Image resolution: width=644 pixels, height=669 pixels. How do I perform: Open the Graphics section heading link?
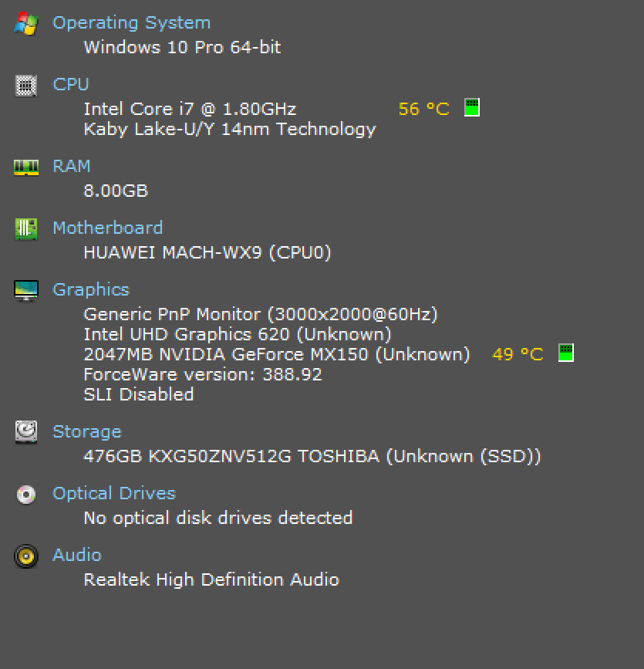[x=91, y=290]
